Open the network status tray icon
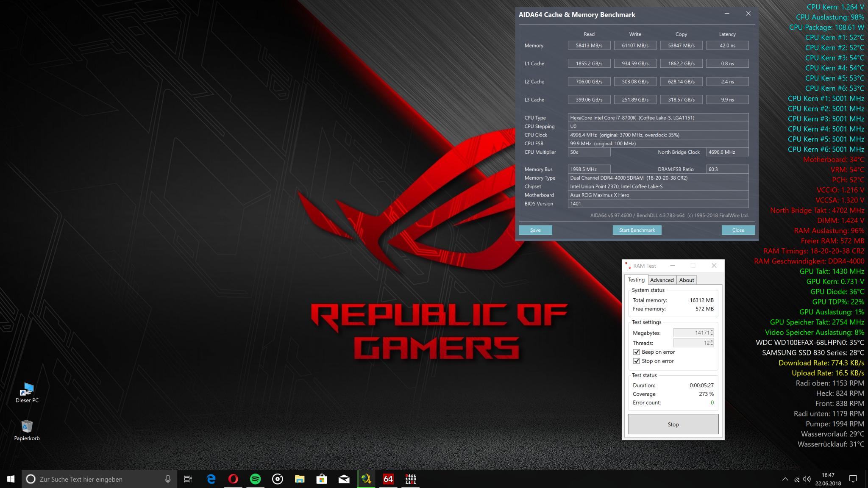868x488 pixels. (x=797, y=479)
